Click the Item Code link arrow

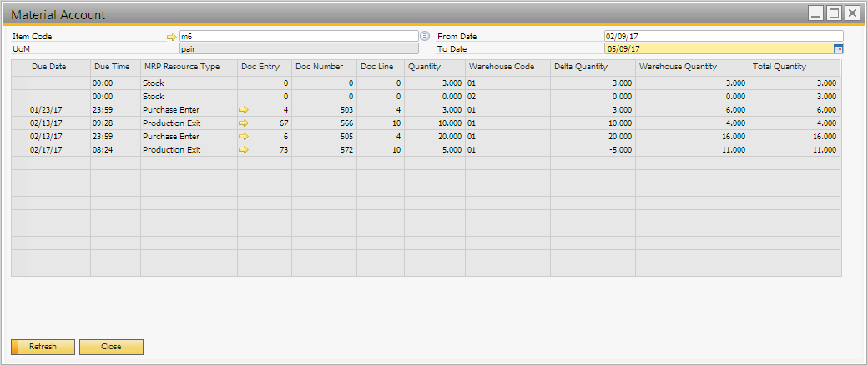[172, 37]
